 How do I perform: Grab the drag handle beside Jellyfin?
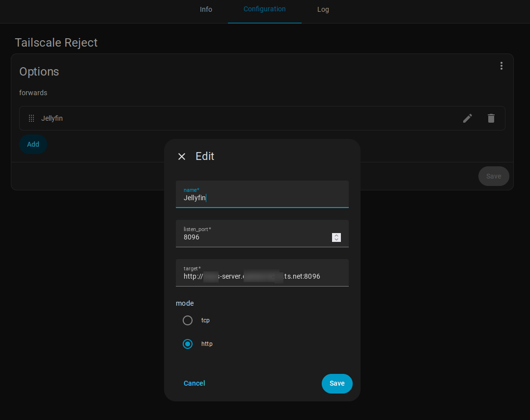tap(31, 118)
